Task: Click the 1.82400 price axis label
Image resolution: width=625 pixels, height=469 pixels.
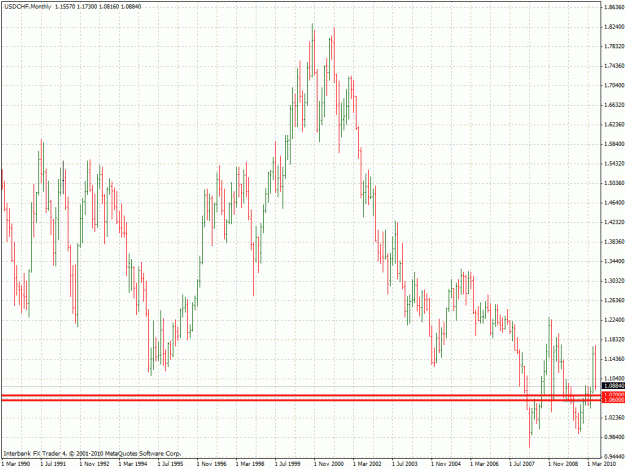Action: click(x=614, y=27)
